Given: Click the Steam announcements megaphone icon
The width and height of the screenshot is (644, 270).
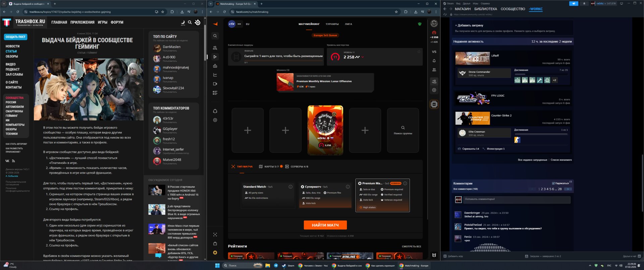Looking at the screenshot, I should 574,3.
